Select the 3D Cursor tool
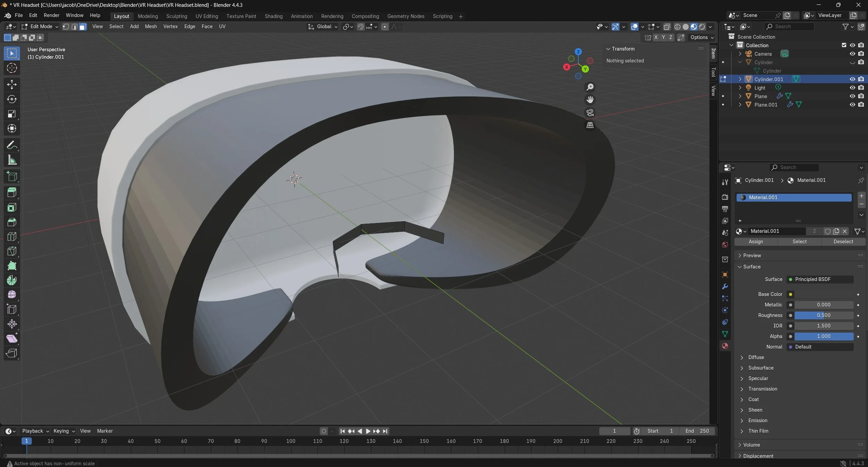 click(x=12, y=68)
